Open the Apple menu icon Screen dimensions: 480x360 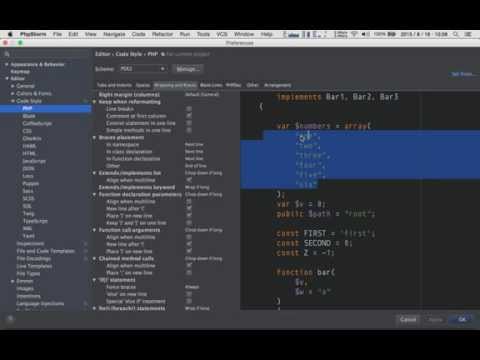click(10, 34)
